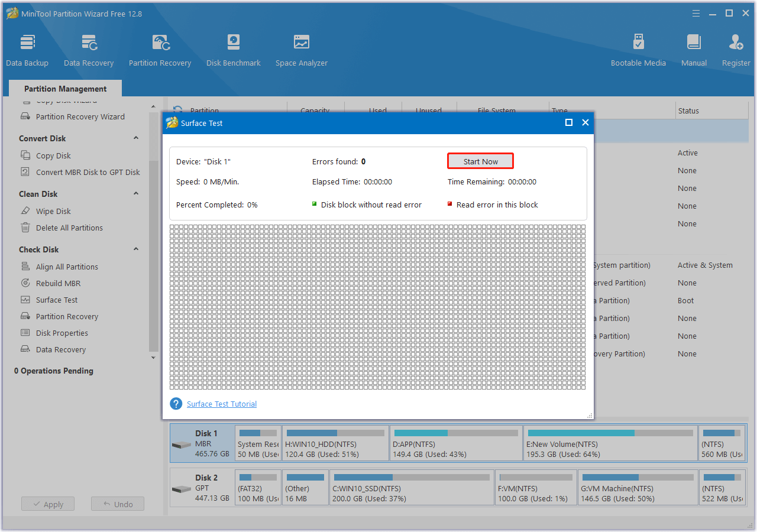Close the Surface Test dialog
The height and width of the screenshot is (532, 757).
tap(585, 122)
